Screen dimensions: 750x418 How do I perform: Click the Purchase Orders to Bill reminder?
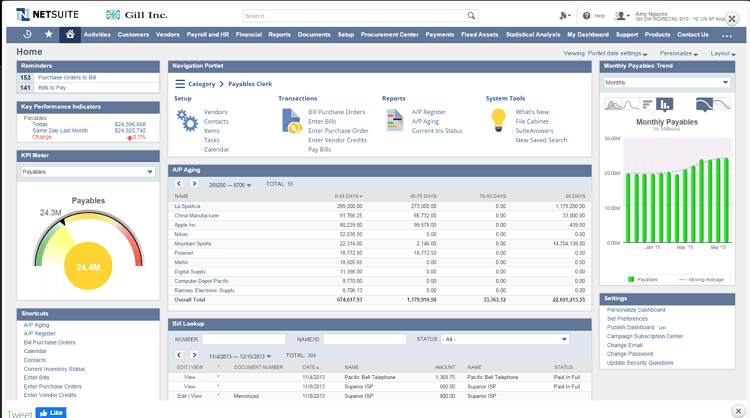[x=67, y=77]
